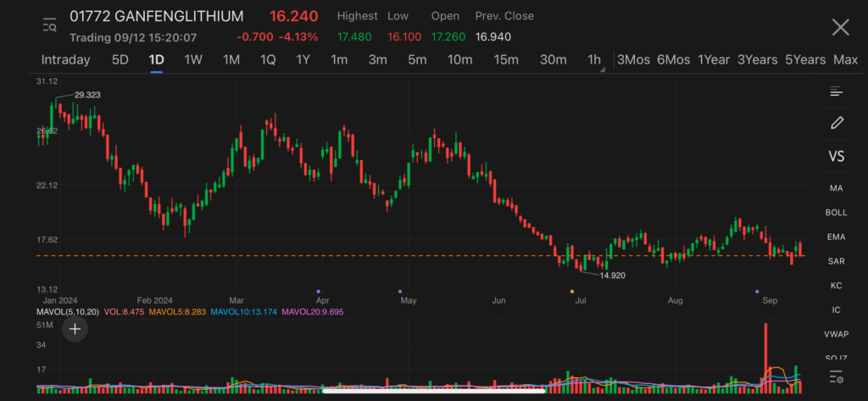Viewport: 868px width, 401px height.
Task: Switch to the 5D tab
Action: [x=120, y=60]
